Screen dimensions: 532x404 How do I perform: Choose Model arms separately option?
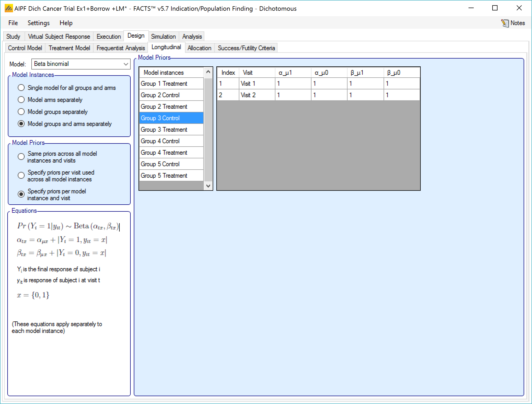tap(21, 100)
